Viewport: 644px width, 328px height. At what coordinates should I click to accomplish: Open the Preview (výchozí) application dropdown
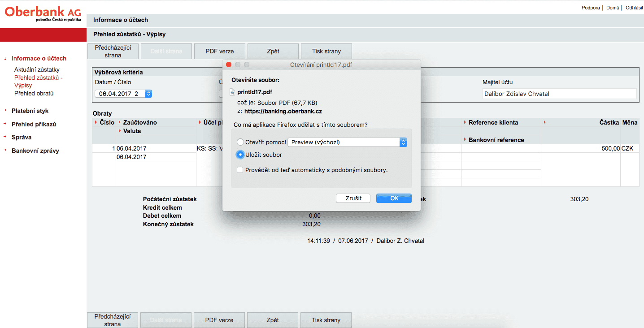347,142
